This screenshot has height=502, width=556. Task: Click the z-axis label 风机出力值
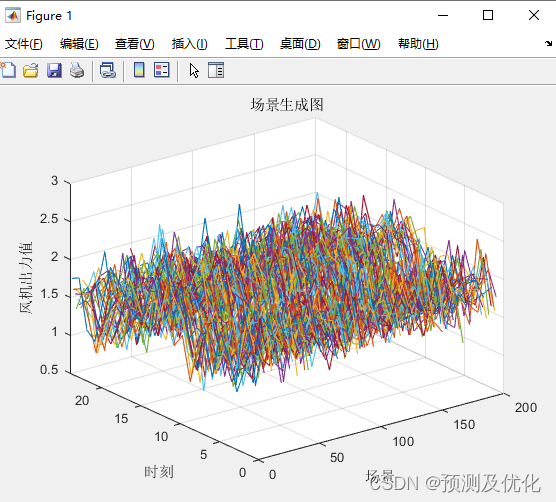(x=26, y=278)
